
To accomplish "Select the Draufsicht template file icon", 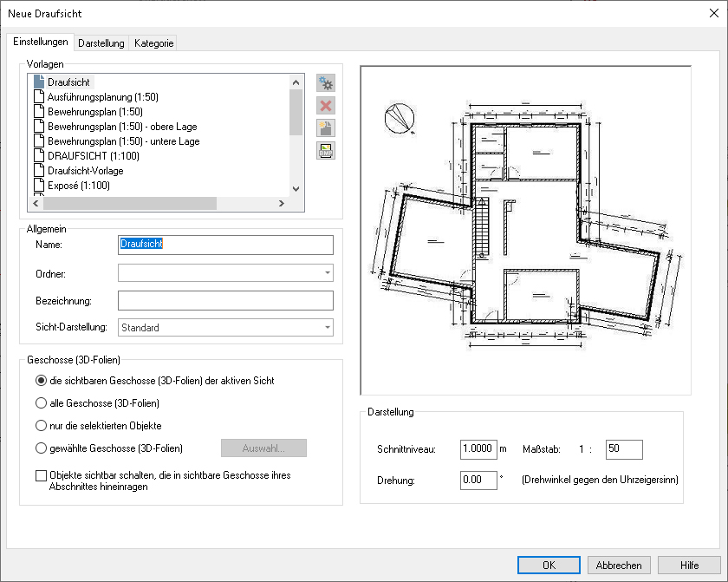I will point(39,82).
